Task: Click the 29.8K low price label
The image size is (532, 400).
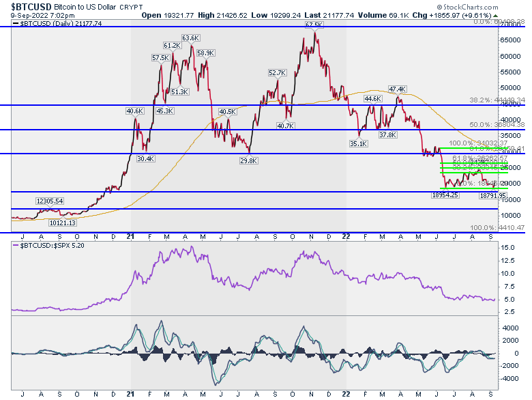Action: (x=248, y=160)
